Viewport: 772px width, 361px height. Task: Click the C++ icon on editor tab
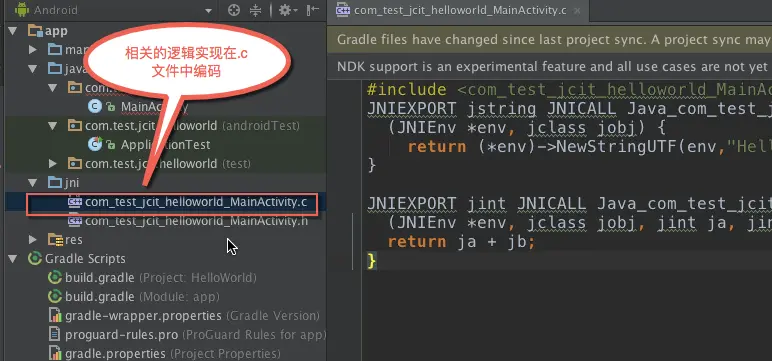coord(343,10)
